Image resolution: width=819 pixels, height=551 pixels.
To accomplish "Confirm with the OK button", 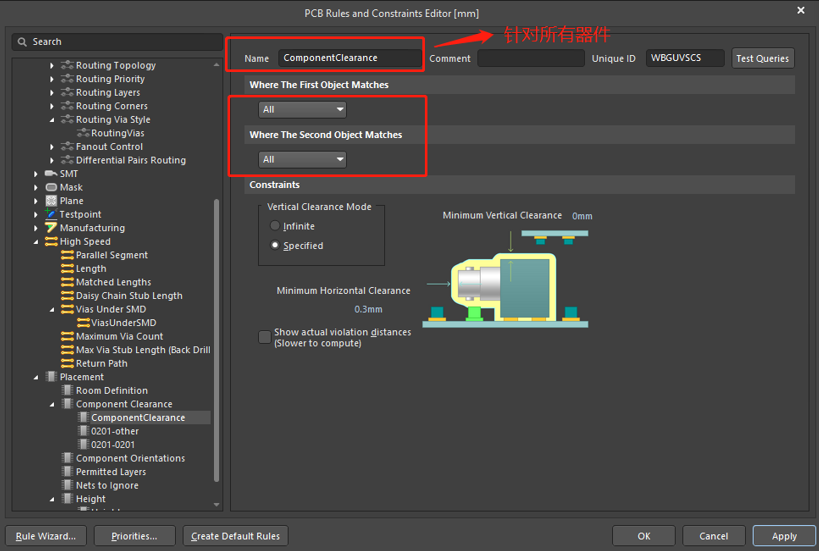I will [644, 536].
